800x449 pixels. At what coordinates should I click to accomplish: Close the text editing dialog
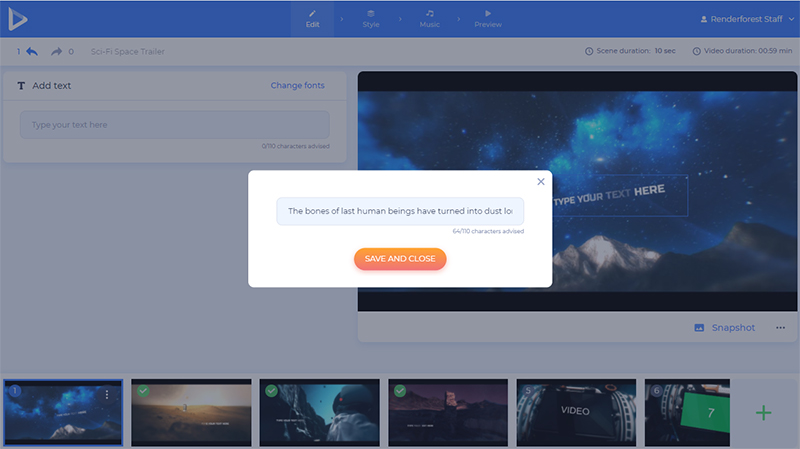pos(541,182)
